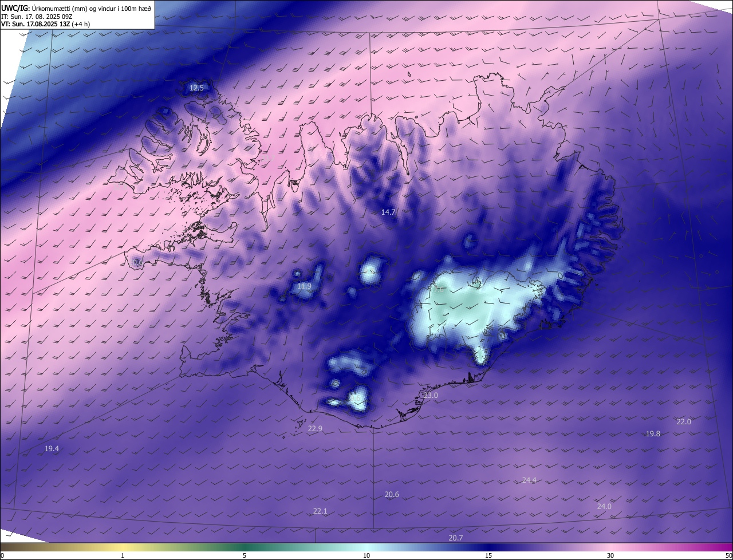The image size is (733, 560).
Task: Select the 20.7 value at the bottom edge
Action: click(x=456, y=538)
